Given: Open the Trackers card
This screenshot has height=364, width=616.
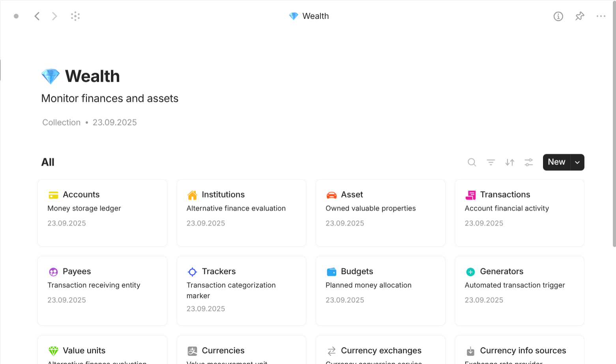Looking at the screenshot, I should click(x=241, y=291).
